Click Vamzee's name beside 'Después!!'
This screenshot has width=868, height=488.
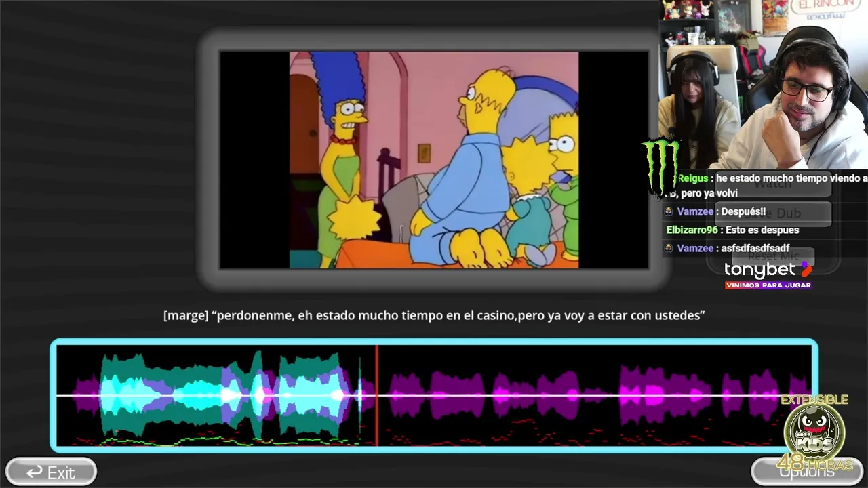(x=695, y=211)
